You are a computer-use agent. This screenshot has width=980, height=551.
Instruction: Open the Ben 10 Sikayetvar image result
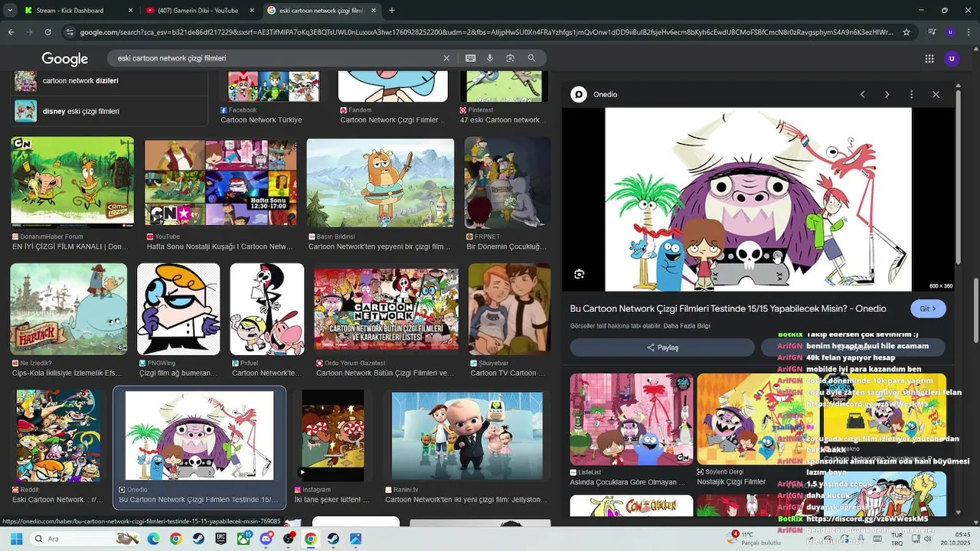(509, 309)
